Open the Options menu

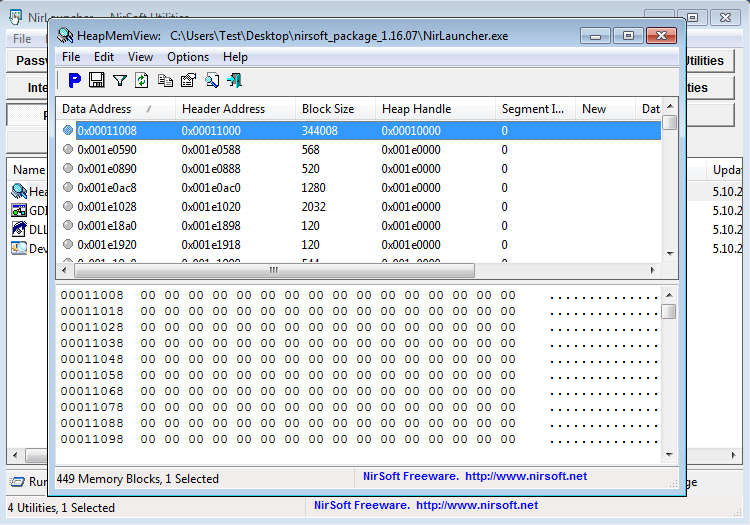tap(188, 57)
